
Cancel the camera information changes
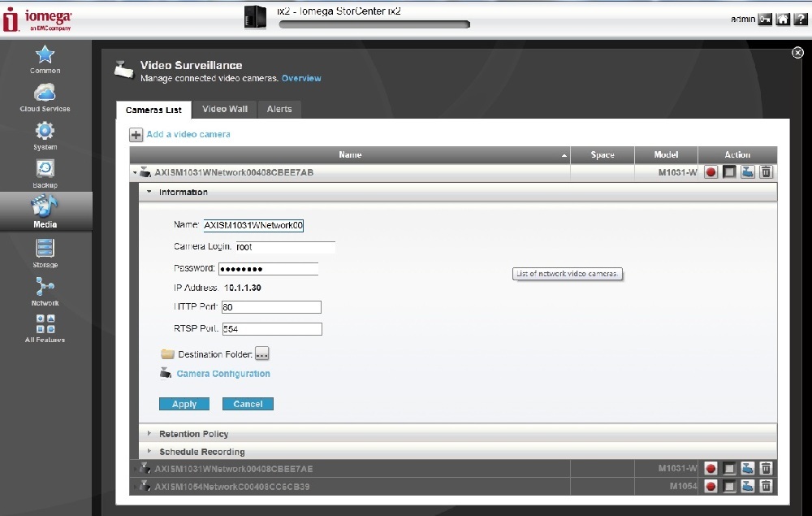tap(248, 404)
